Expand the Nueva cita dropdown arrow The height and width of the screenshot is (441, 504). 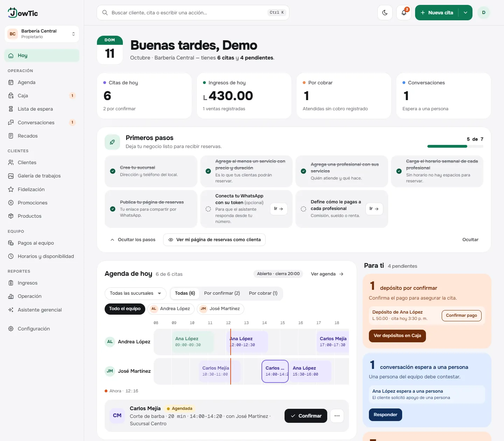[x=465, y=13]
